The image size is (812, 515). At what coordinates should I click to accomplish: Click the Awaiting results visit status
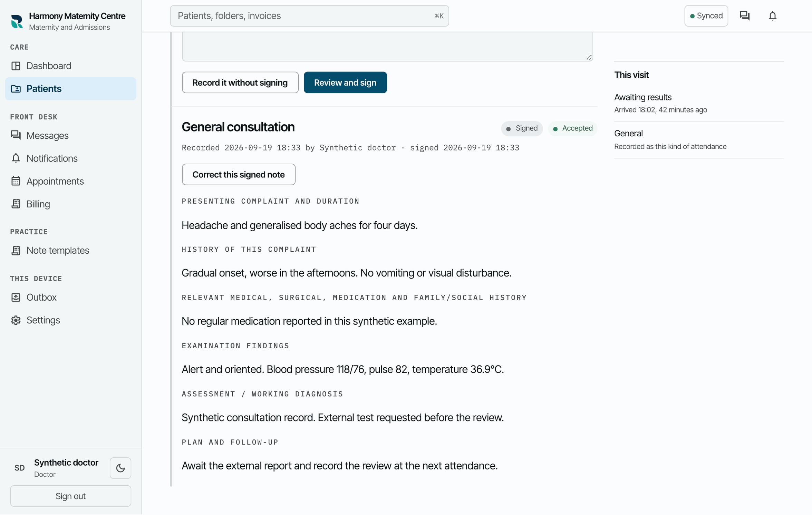click(643, 97)
